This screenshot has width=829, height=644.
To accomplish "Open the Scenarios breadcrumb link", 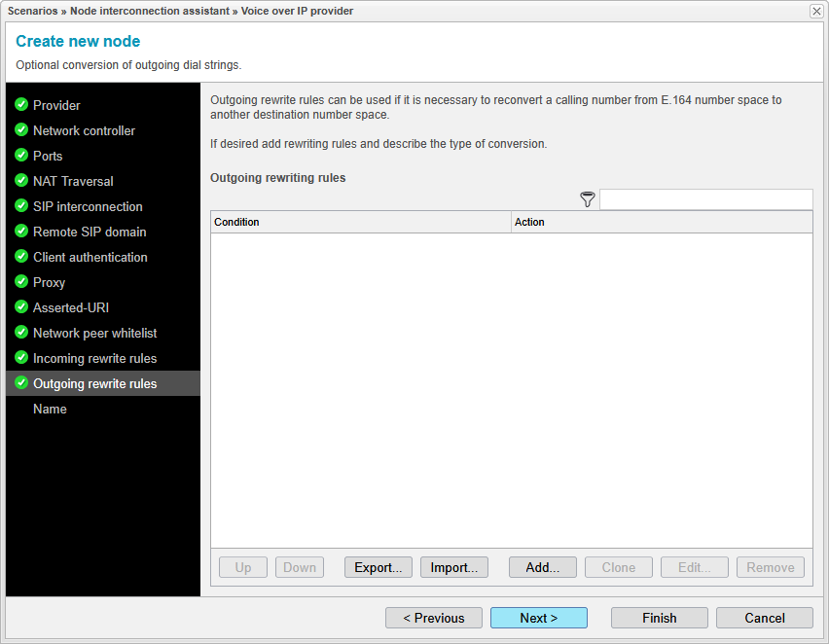I will coord(32,11).
